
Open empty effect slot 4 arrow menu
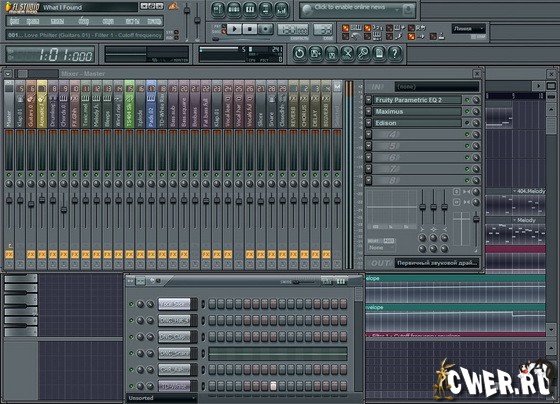pyautogui.click(x=369, y=134)
